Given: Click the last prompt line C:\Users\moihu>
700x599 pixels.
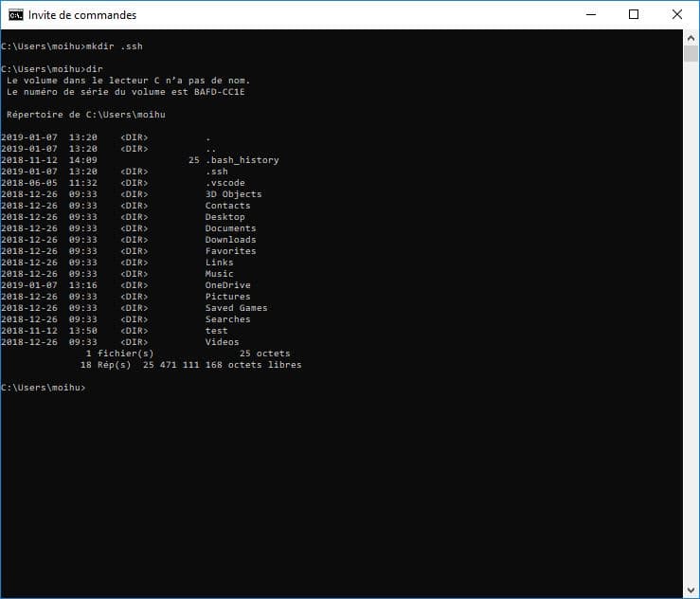Looking at the screenshot, I should 44,388.
